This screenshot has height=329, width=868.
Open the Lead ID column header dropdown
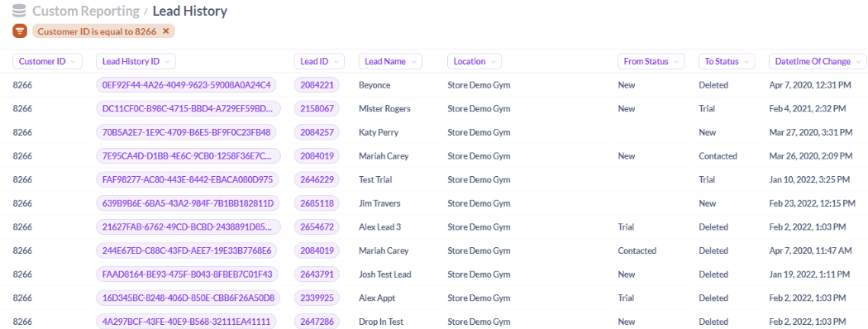tap(319, 61)
